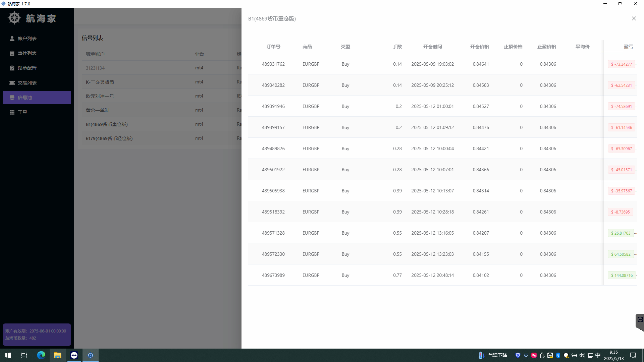Open 帐户列表 in the sidebar

click(x=27, y=39)
